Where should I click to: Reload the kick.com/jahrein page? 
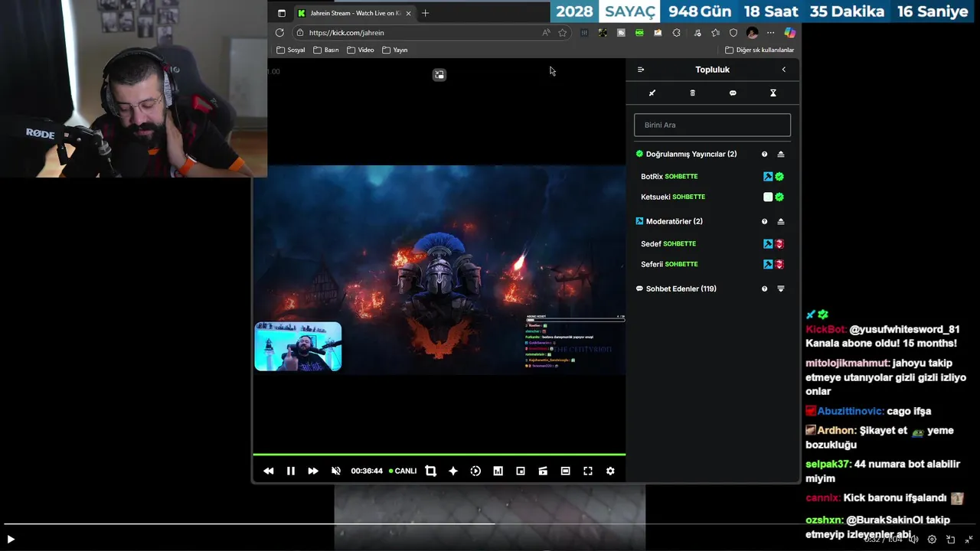[279, 33]
